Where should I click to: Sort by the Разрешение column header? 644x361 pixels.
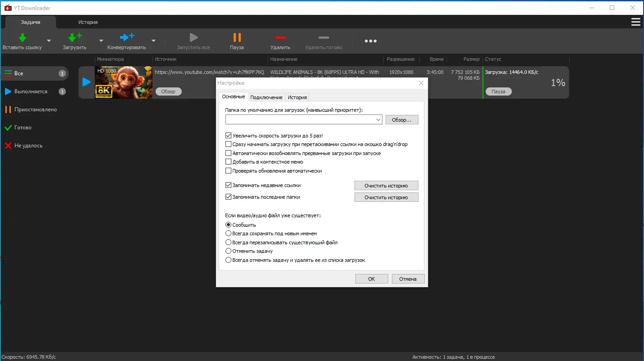coord(400,59)
